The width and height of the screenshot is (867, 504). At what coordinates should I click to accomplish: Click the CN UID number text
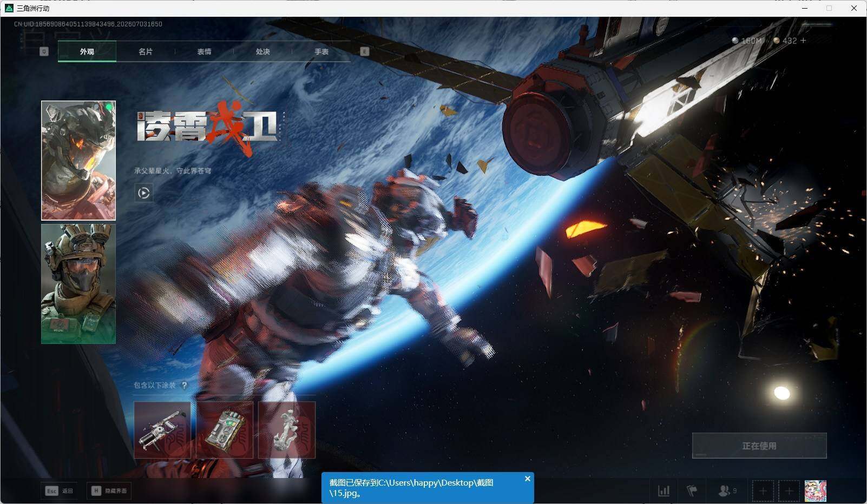[88, 24]
